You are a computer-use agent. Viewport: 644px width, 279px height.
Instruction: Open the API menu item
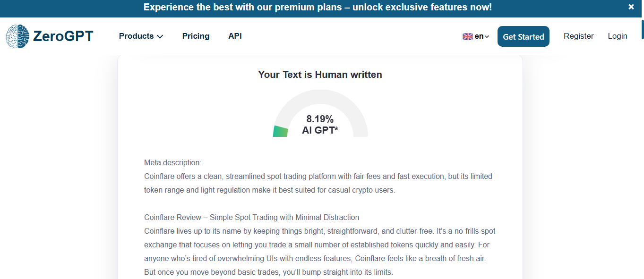pyautogui.click(x=235, y=36)
